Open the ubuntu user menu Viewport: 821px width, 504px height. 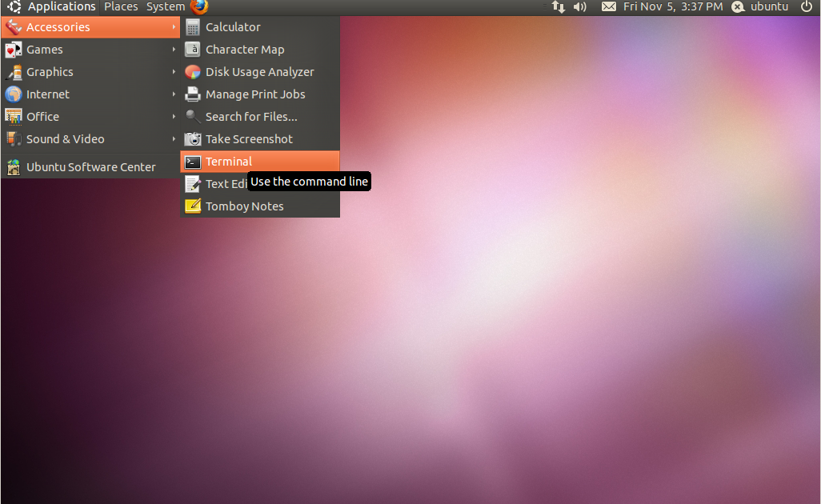[x=769, y=7]
